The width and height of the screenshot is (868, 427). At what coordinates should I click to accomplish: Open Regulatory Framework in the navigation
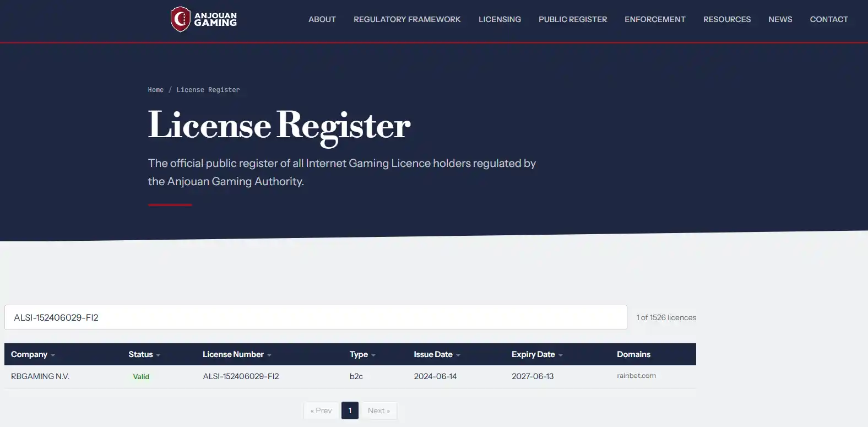(x=407, y=19)
